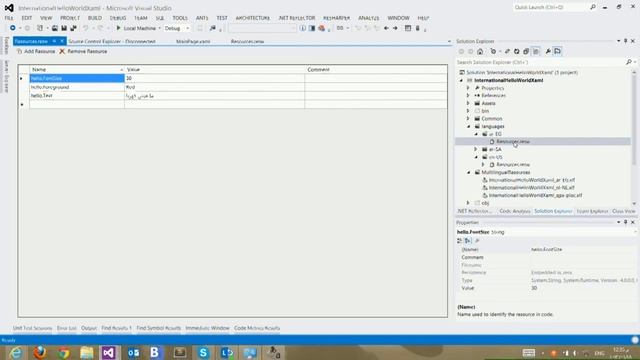The height and width of the screenshot is (360, 640).
Task: Toggle Alphabetical sort in Properties panel
Action: pyautogui.click(x=468, y=241)
